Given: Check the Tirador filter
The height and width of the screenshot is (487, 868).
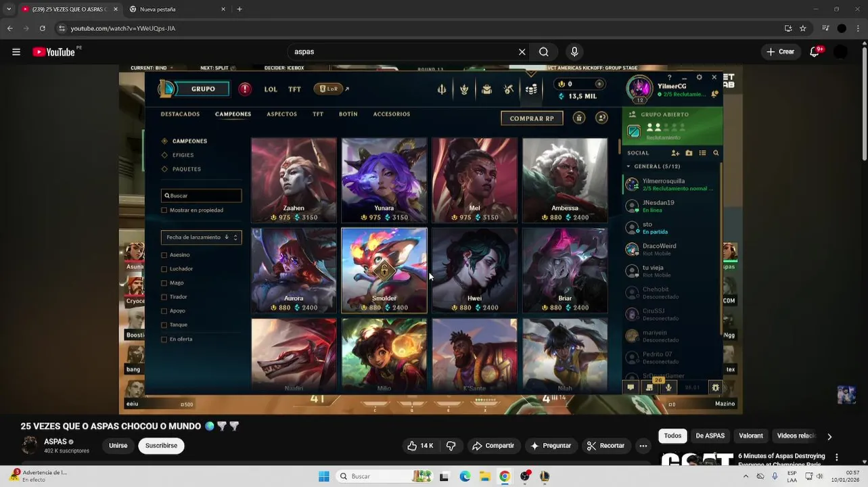Looking at the screenshot, I should pos(164,297).
